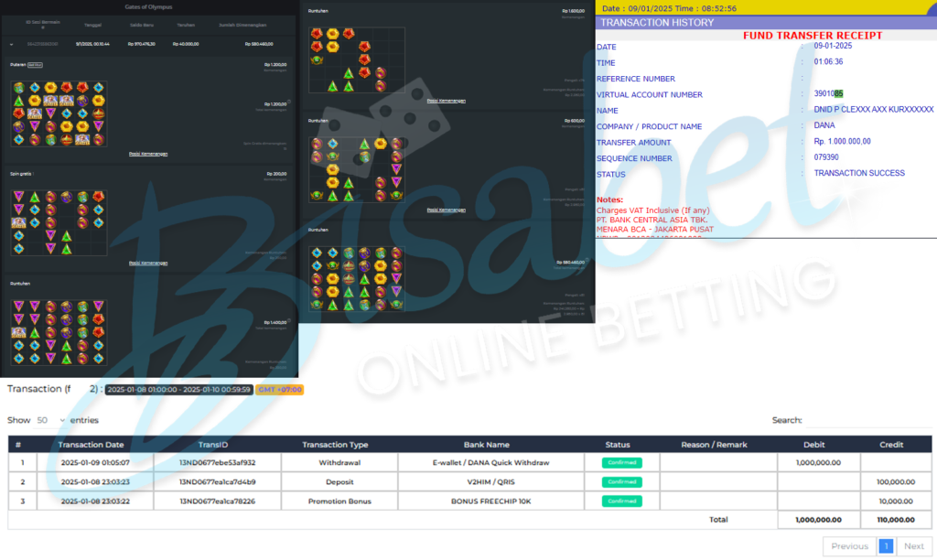Select page 1 in pagination
This screenshot has width=937, height=560.
point(886,546)
